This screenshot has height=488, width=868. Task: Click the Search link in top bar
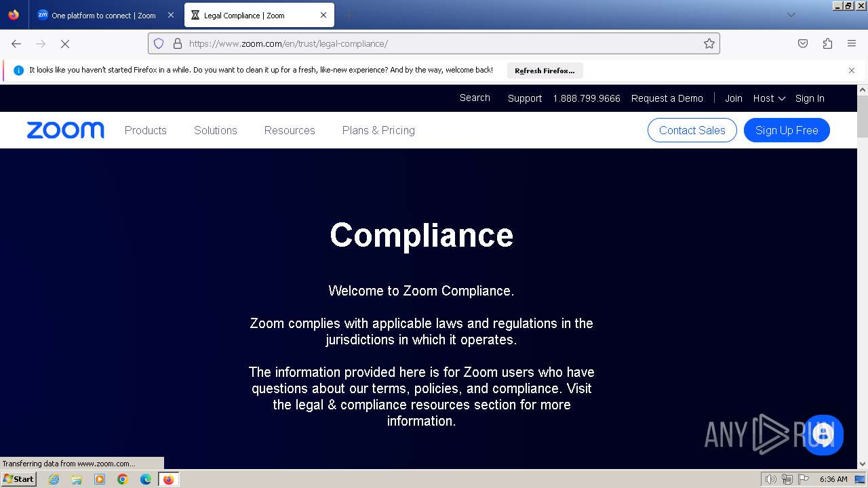pyautogui.click(x=475, y=98)
